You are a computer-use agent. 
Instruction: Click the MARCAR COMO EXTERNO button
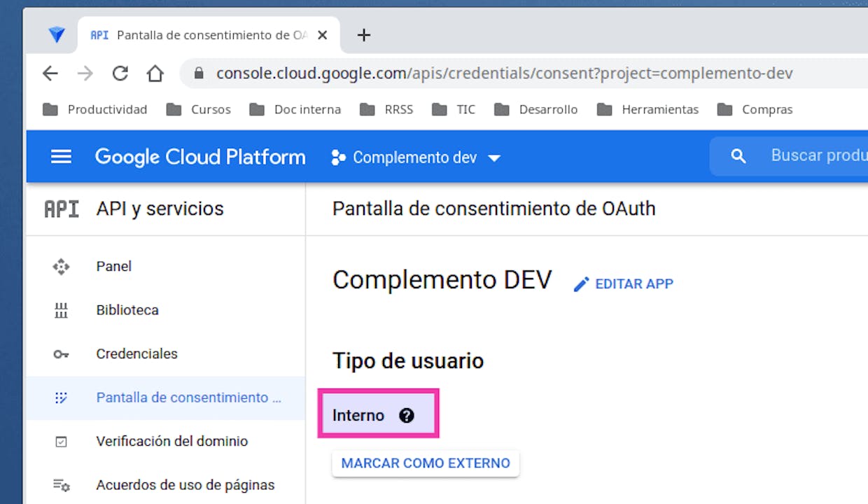pyautogui.click(x=426, y=463)
